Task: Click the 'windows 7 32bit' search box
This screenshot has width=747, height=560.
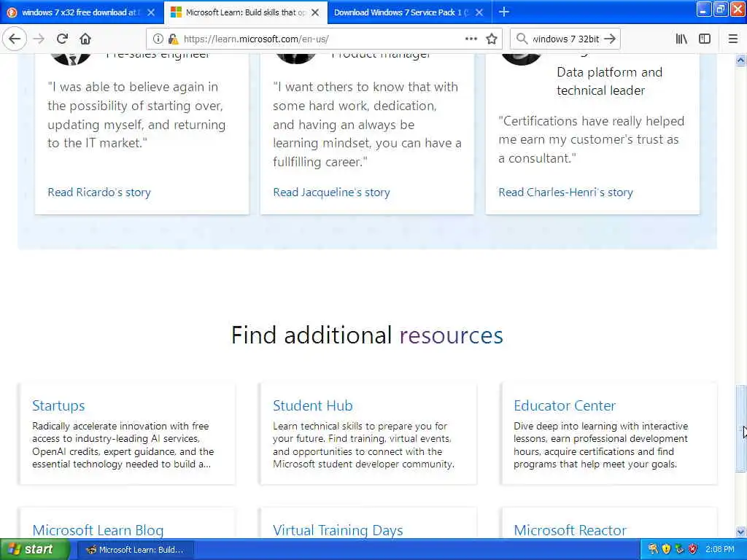Action: click(x=565, y=39)
